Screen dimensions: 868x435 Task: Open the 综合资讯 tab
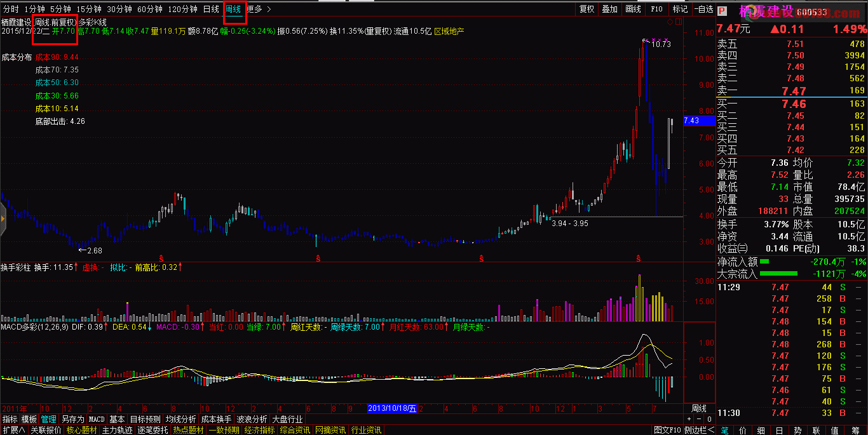tap(295, 430)
